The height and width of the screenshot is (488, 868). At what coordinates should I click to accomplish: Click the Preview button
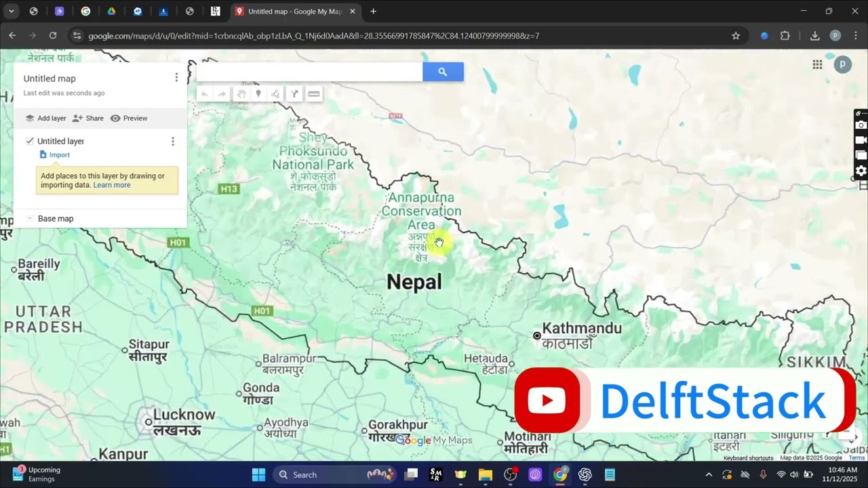tap(129, 118)
